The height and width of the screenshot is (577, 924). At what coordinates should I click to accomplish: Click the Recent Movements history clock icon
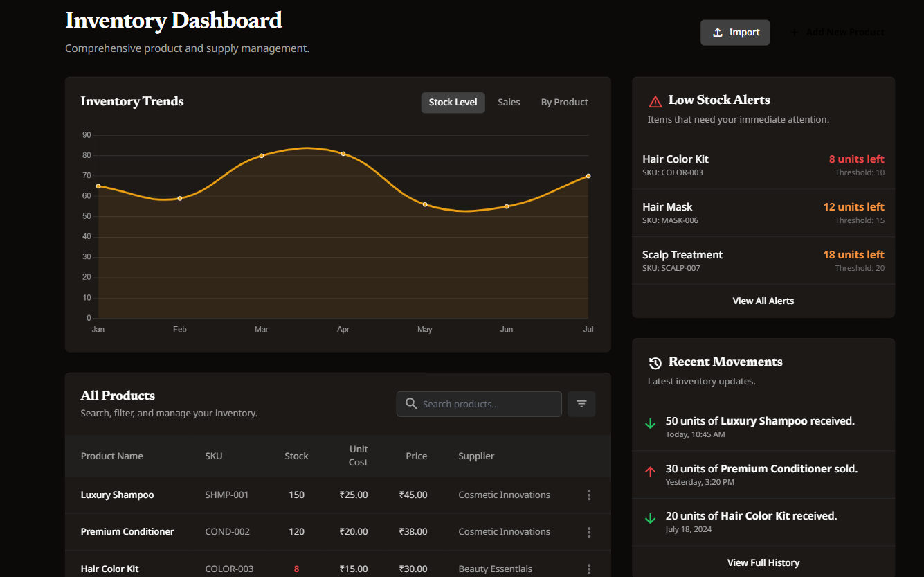click(x=655, y=363)
